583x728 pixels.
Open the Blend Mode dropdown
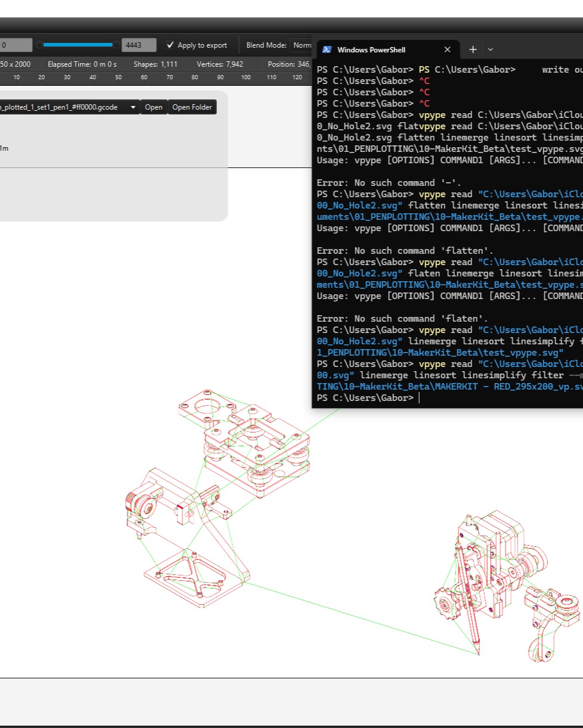click(x=303, y=45)
